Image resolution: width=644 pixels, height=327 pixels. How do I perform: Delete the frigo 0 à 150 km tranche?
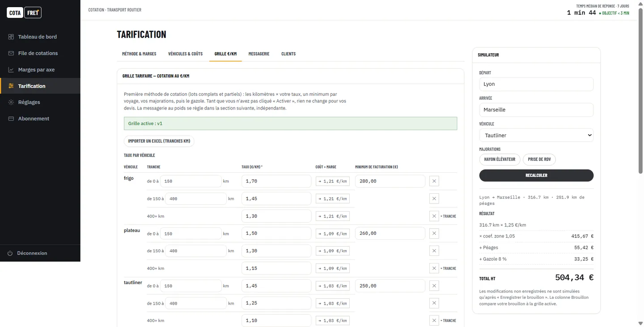click(x=434, y=181)
